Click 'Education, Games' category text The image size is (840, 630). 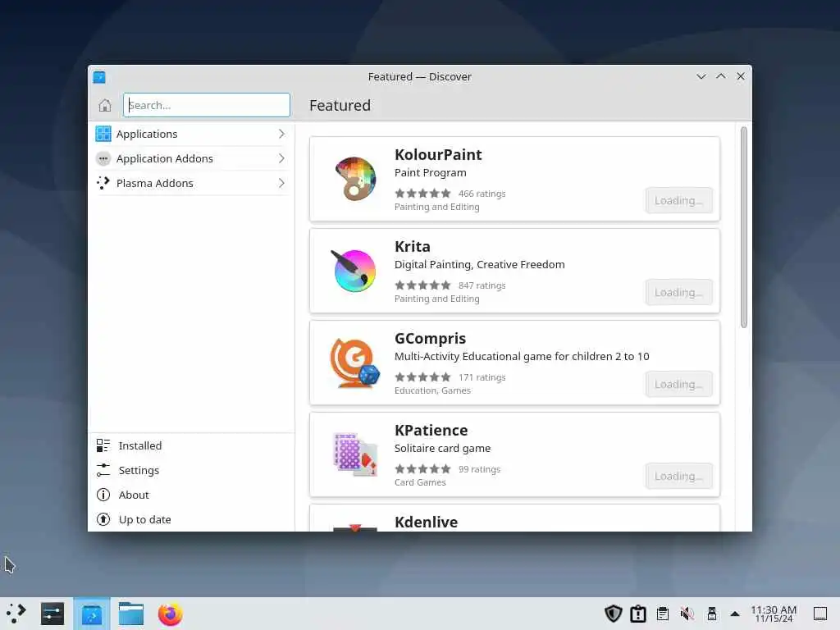coord(432,390)
